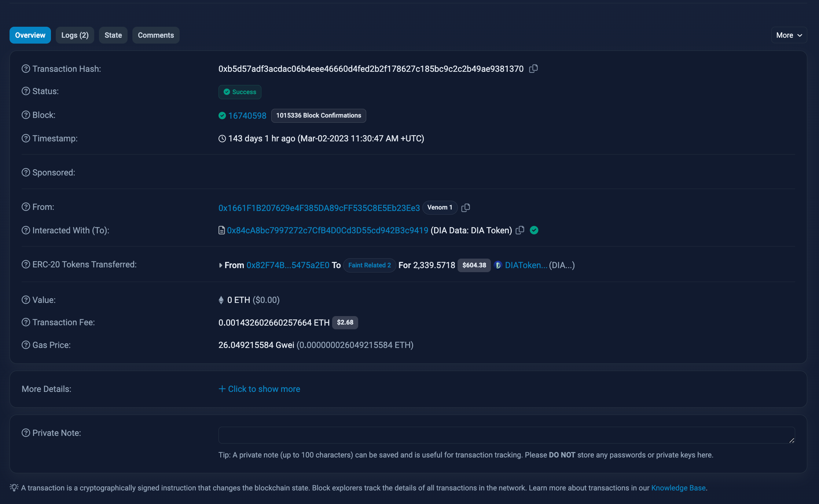The width and height of the screenshot is (819, 504).
Task: Click into the Private Note text field
Action: tap(506, 435)
